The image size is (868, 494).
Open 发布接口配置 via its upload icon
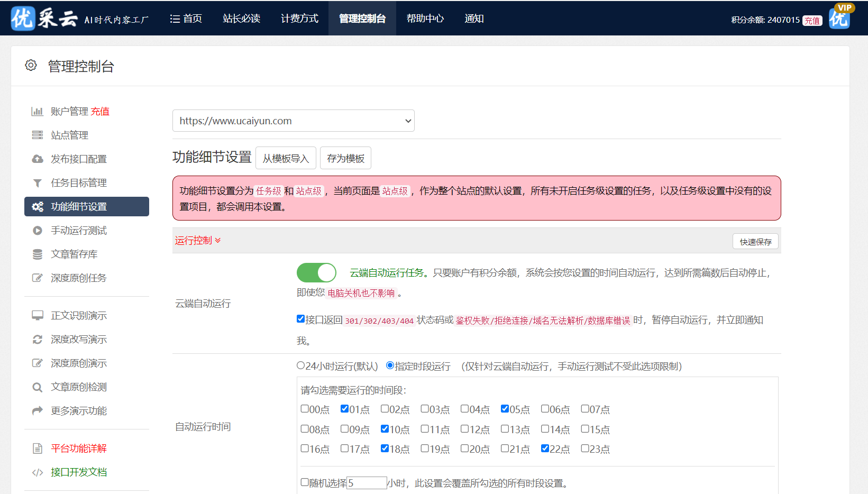click(x=37, y=159)
